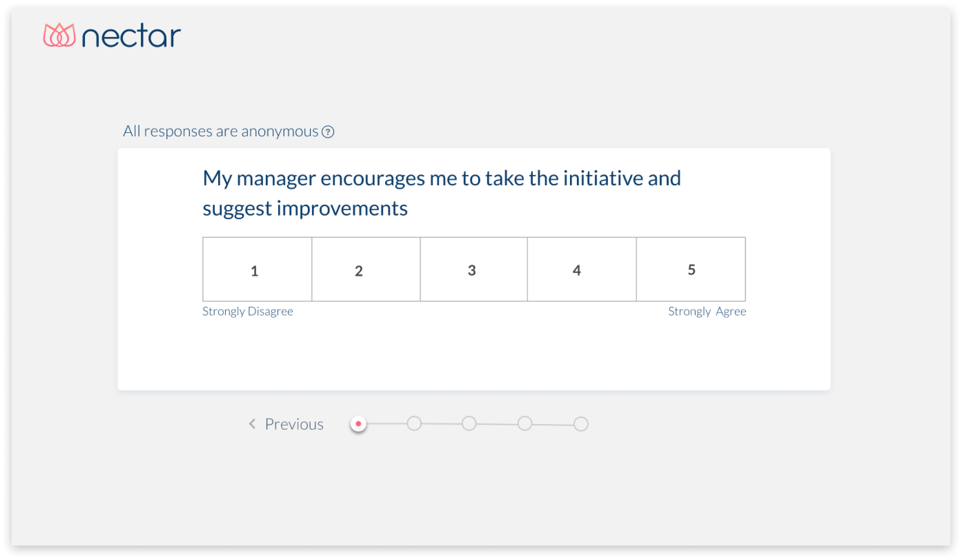
Task: Click the left chevron beside Previous
Action: 252,424
